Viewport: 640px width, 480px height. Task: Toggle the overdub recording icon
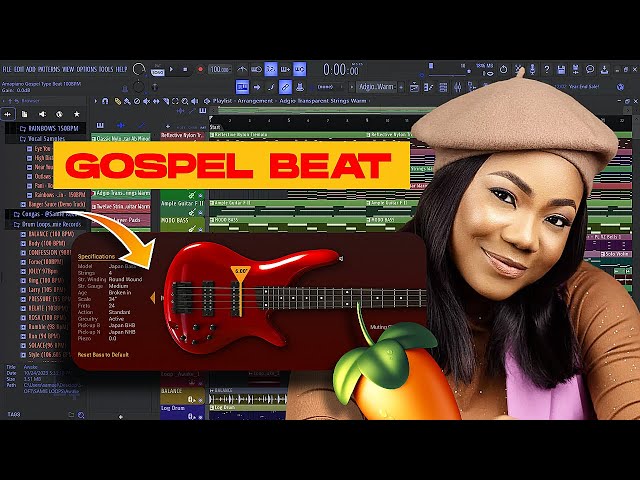coord(285,69)
